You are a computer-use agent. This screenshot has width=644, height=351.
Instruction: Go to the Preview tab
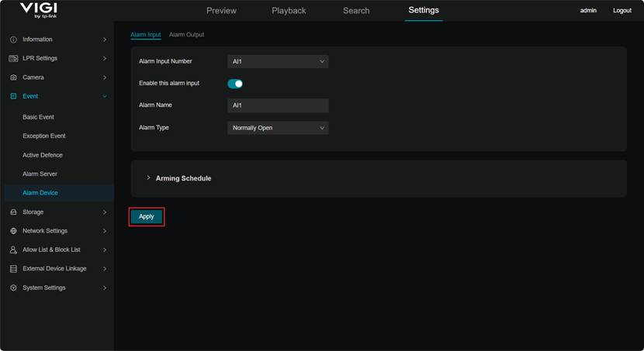(x=221, y=11)
